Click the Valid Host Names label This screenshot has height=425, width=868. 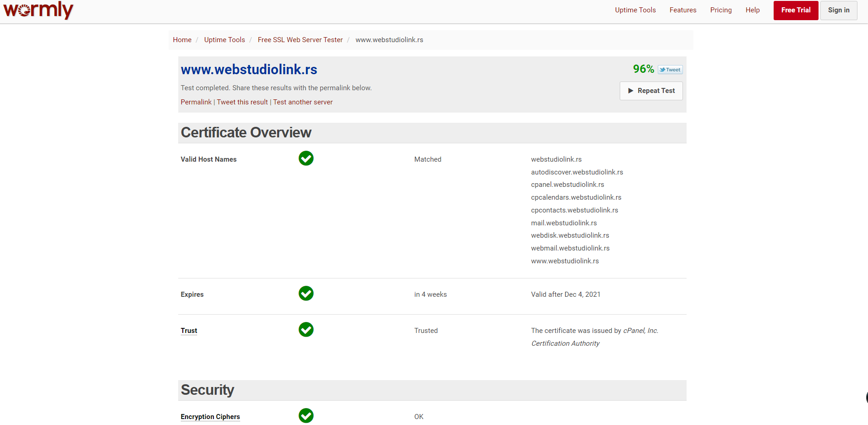(208, 159)
